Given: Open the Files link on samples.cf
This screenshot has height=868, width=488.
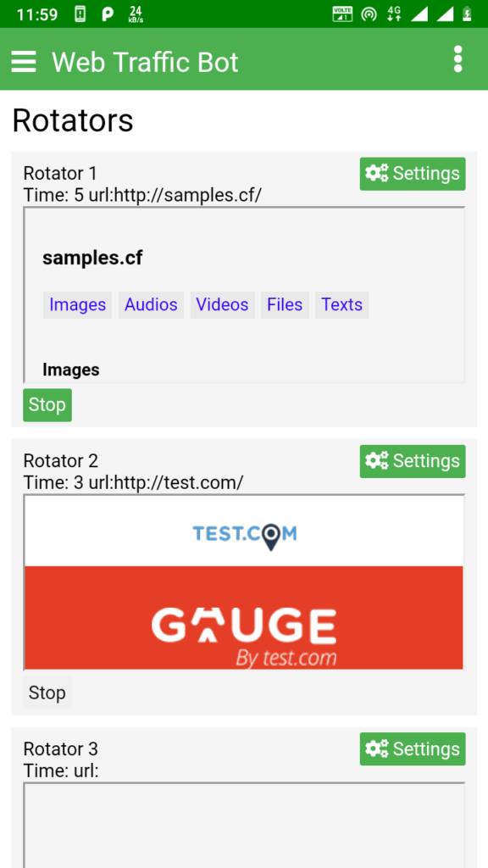Looking at the screenshot, I should point(285,305).
